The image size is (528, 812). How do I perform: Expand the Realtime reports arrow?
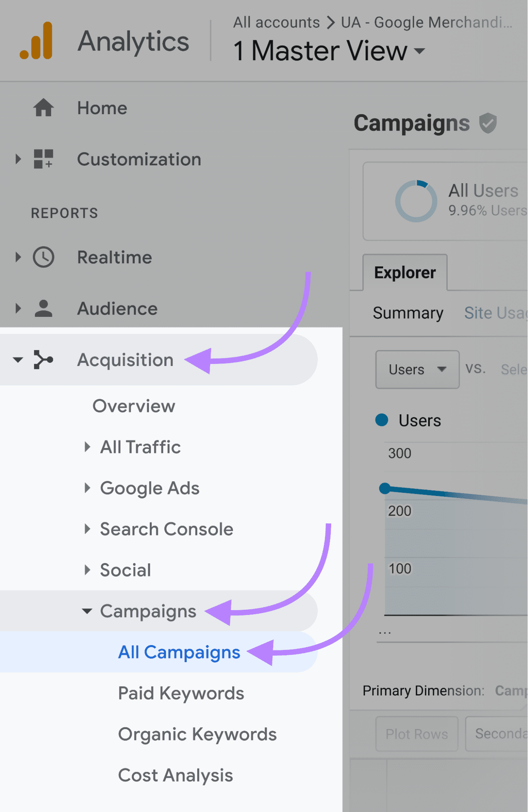[x=18, y=257]
